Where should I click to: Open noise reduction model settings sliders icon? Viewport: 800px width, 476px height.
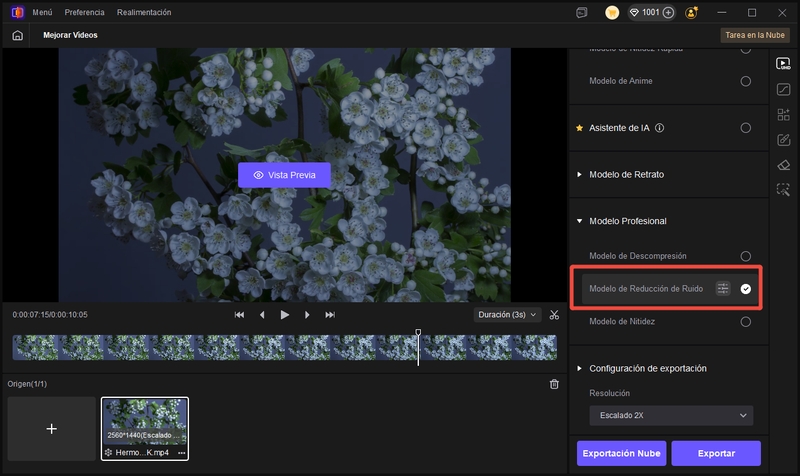pyautogui.click(x=723, y=289)
